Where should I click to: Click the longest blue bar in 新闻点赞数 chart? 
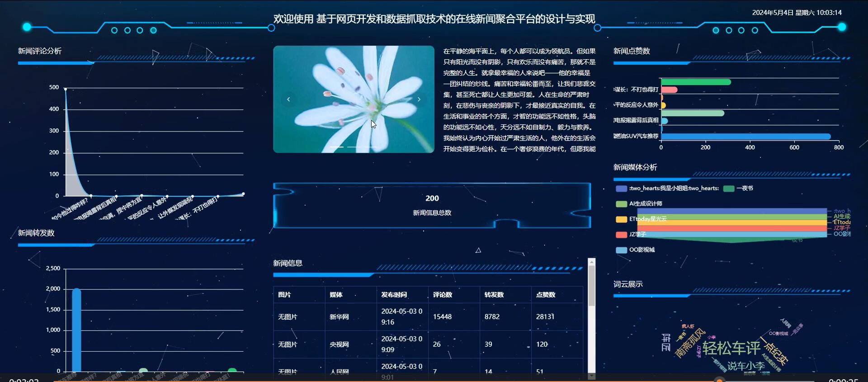pos(746,137)
